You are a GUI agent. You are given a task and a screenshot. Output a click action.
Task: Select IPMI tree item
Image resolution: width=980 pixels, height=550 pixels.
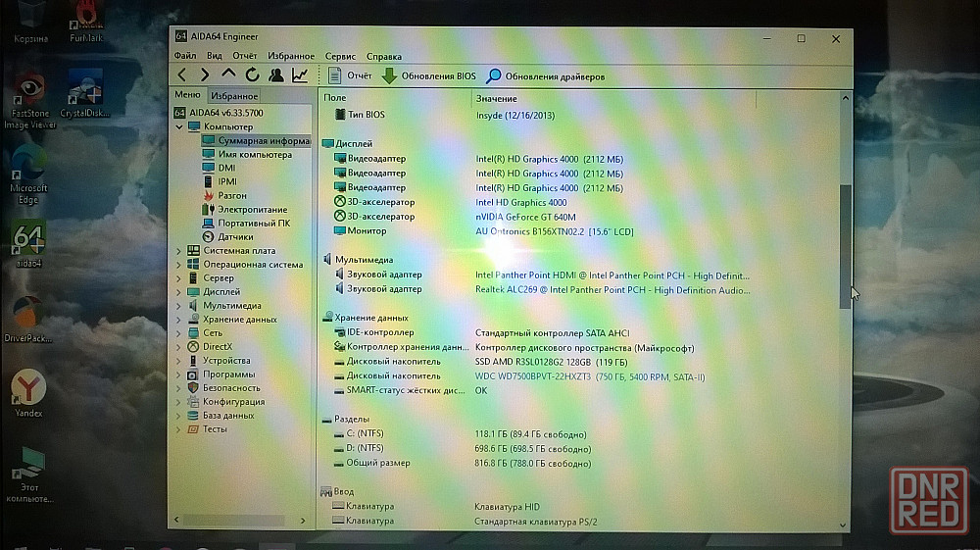[220, 182]
